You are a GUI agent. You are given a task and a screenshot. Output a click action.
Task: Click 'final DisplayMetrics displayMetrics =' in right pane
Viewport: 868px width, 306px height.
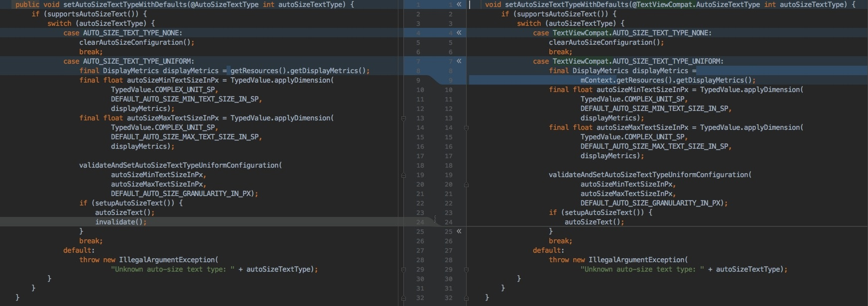[622, 71]
